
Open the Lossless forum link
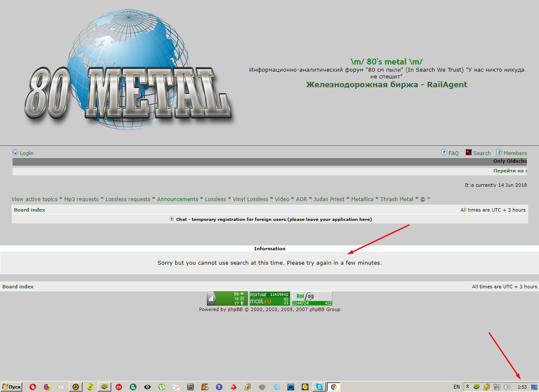tap(216, 199)
